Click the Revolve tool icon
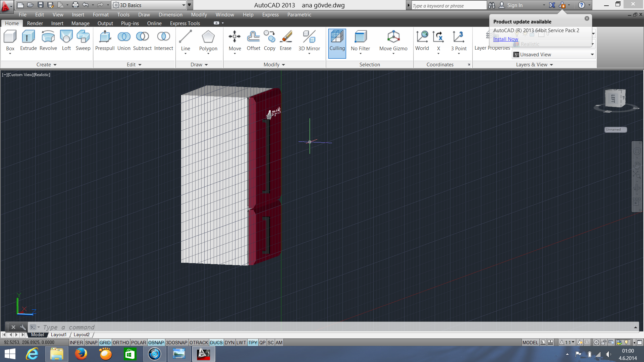The image size is (644, 362). coord(48,37)
